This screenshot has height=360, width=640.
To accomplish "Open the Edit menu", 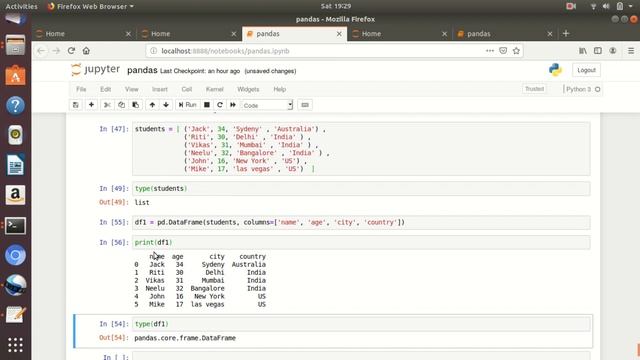I will (x=105, y=89).
